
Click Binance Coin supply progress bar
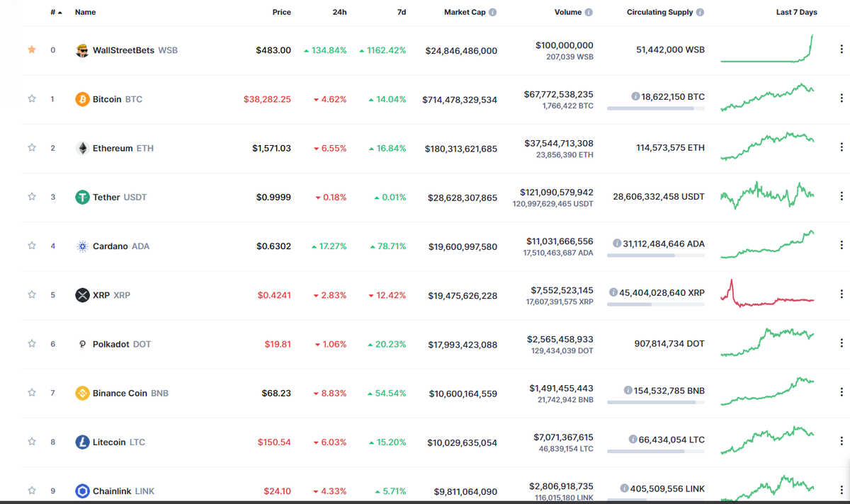pyautogui.click(x=656, y=402)
